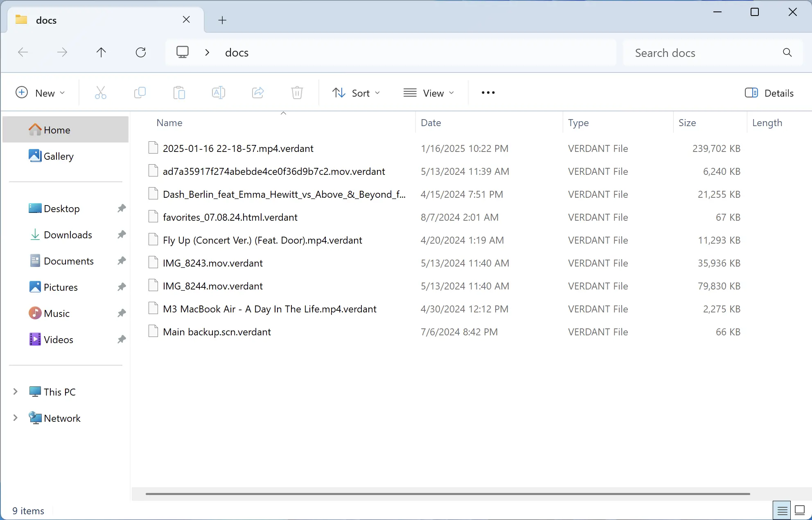This screenshot has width=812, height=520.
Task: Navigate up one folder level
Action: tap(101, 52)
